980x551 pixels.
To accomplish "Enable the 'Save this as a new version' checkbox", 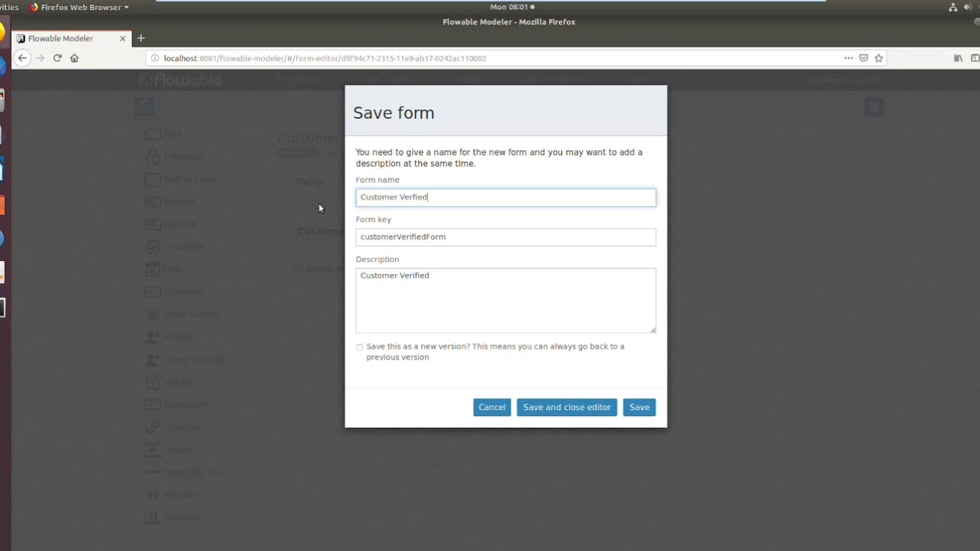I will (360, 347).
